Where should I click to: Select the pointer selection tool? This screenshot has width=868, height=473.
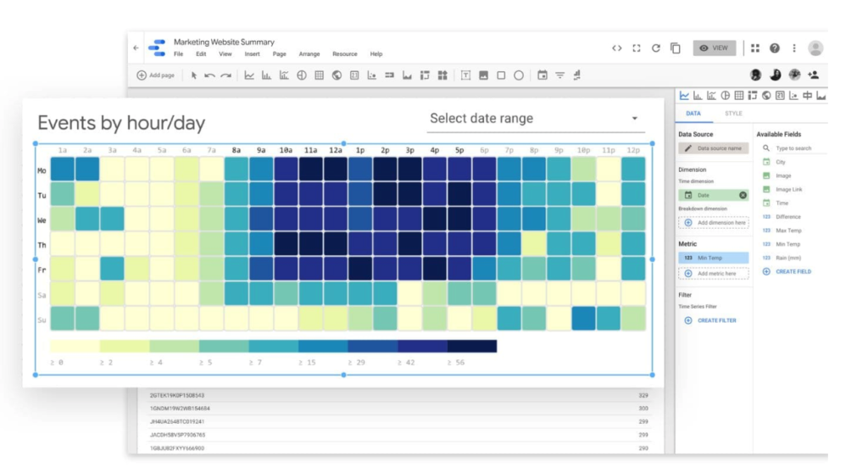(194, 75)
